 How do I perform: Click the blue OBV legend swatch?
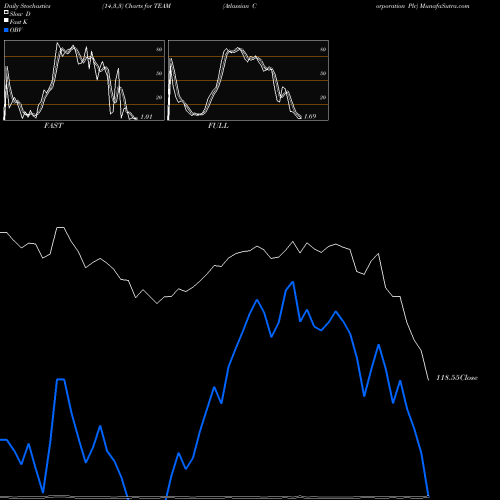coord(6,30)
